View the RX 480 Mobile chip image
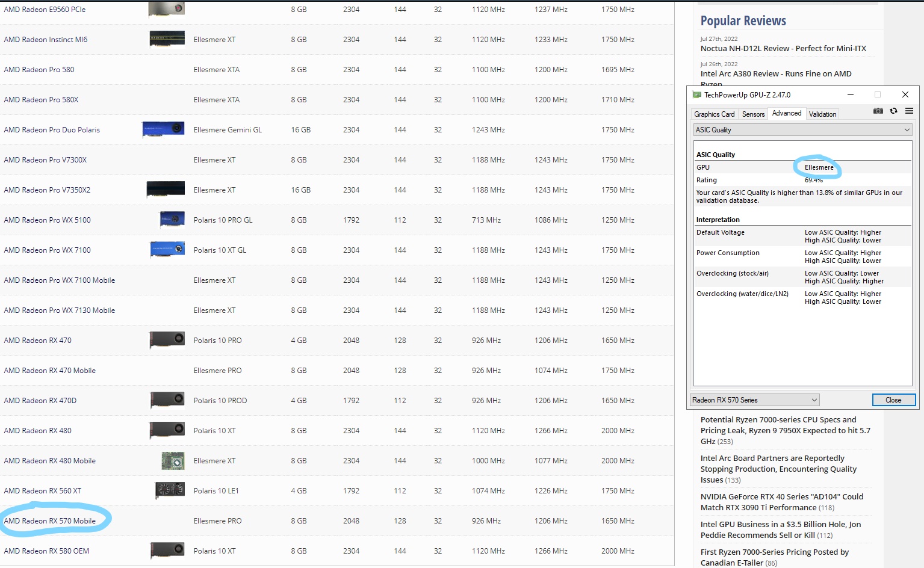 point(173,460)
